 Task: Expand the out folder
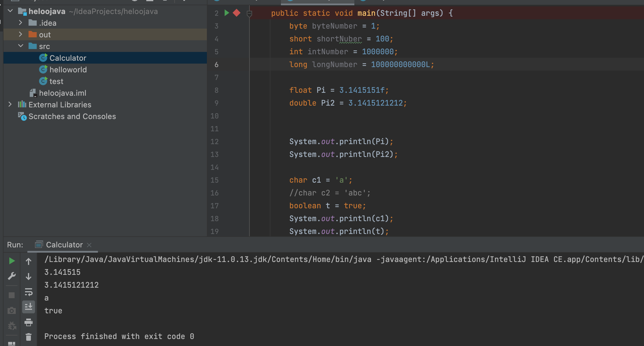[20, 34]
